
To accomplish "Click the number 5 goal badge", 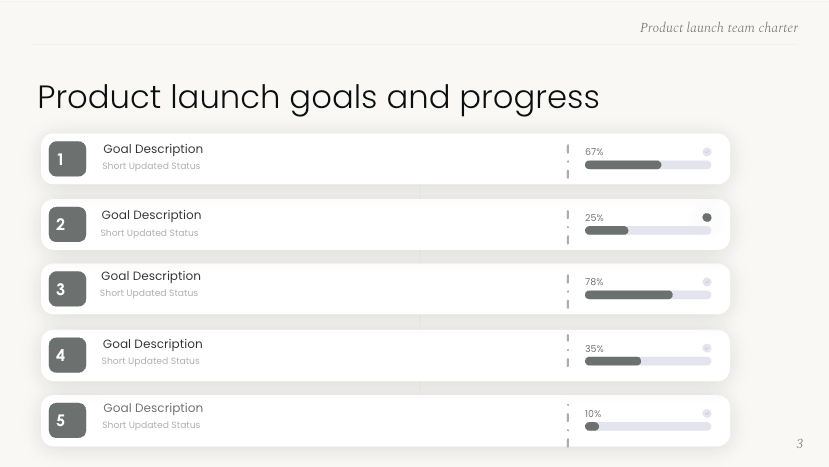I will click(x=67, y=420).
